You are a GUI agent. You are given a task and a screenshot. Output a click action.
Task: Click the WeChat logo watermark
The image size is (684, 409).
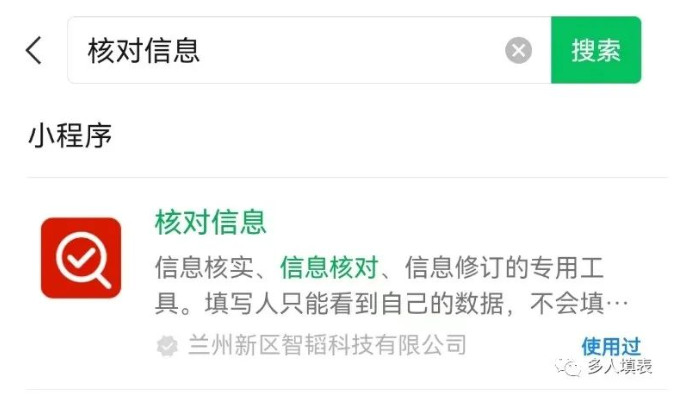click(x=568, y=367)
